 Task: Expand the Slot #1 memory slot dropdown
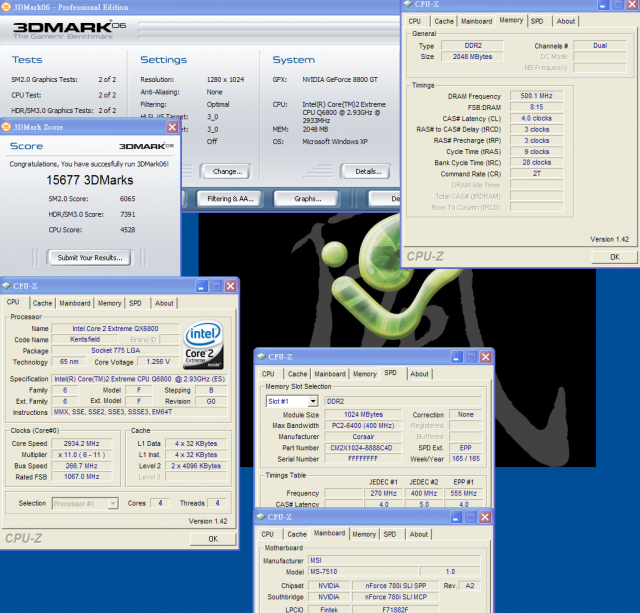(x=313, y=401)
